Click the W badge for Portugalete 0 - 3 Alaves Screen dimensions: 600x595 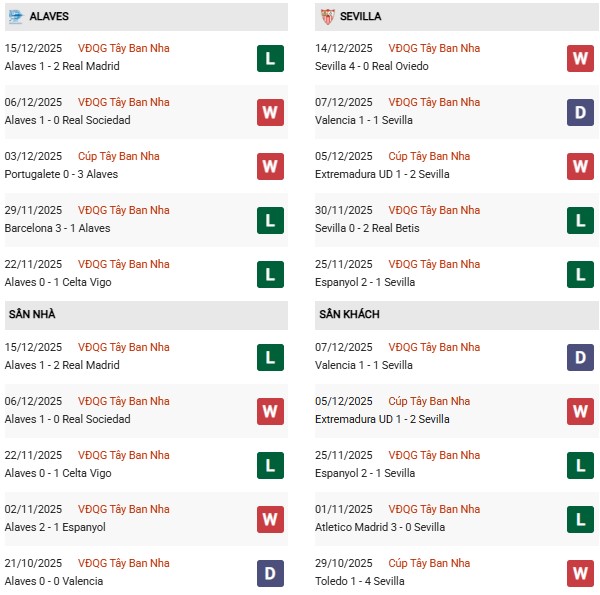[269, 166]
